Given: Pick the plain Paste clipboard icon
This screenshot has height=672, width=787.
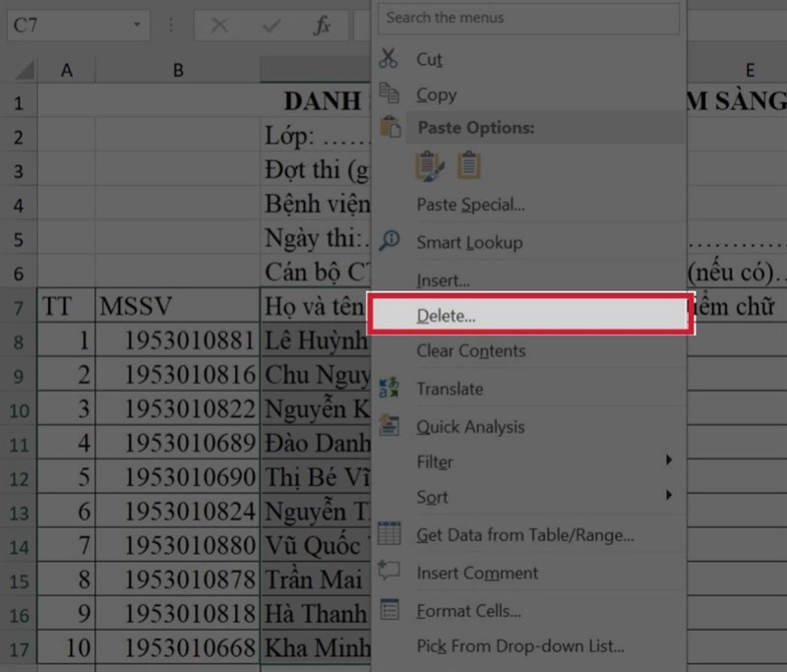Looking at the screenshot, I should pos(469,165).
